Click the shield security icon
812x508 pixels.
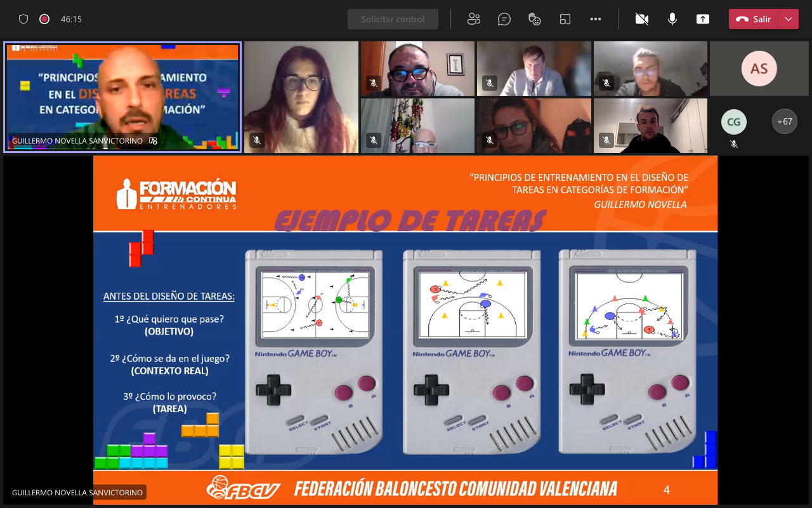[23, 19]
